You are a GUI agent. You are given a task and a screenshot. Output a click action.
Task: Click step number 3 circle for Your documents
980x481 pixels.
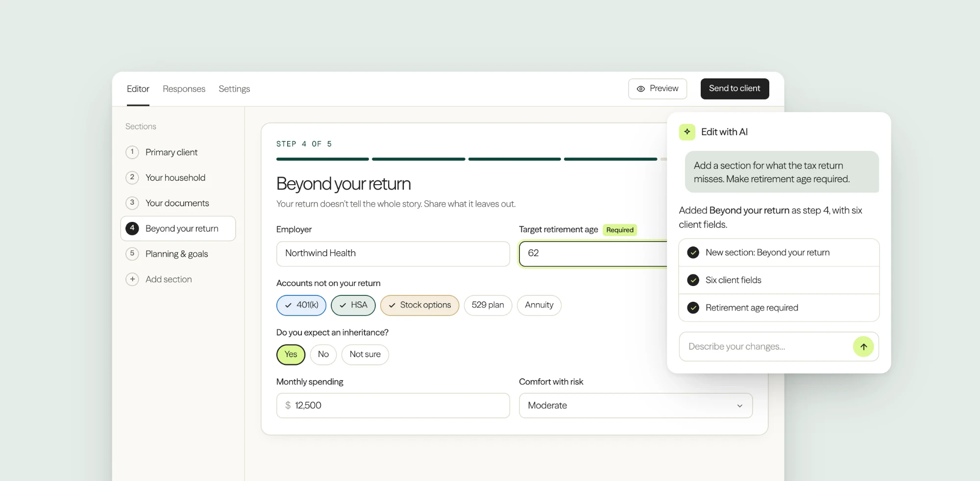[x=132, y=203]
